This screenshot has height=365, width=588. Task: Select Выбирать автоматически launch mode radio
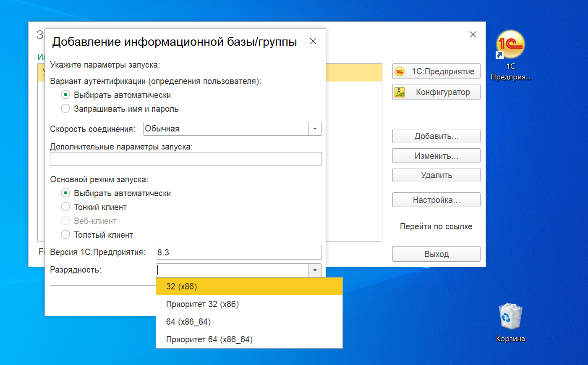pyautogui.click(x=65, y=193)
